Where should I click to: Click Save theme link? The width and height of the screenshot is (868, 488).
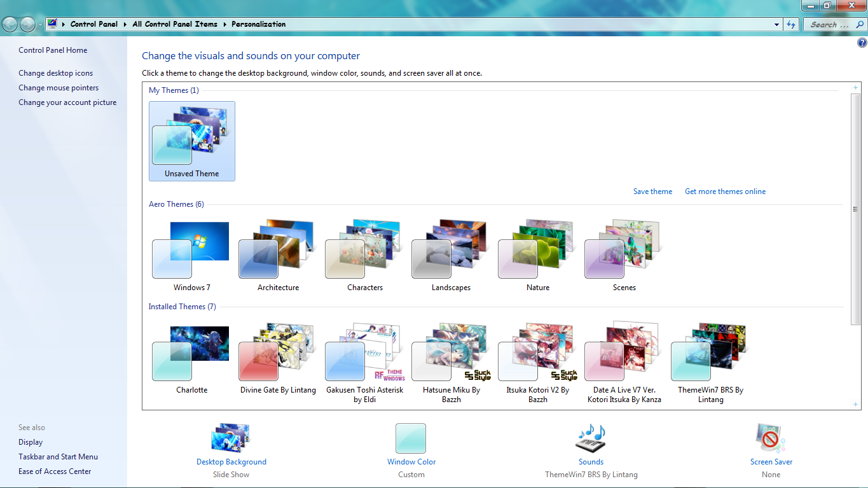coord(652,192)
